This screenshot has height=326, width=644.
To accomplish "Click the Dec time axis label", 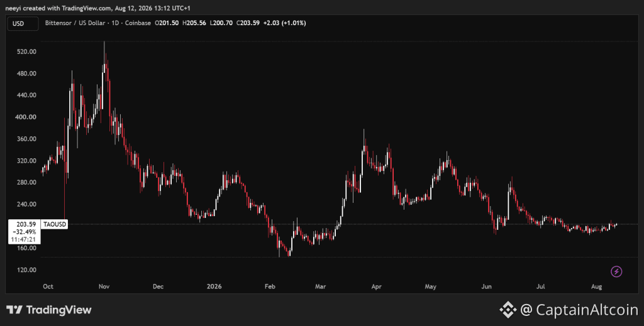I will (158, 286).
